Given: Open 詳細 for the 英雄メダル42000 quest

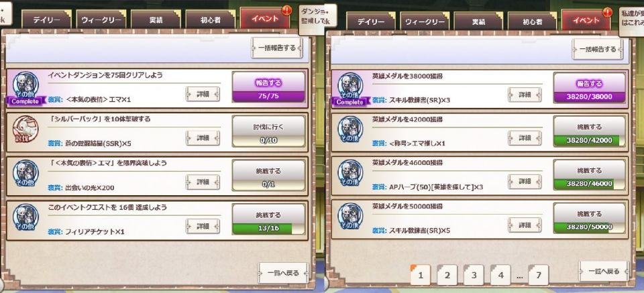Looking at the screenshot, I should point(525,138).
